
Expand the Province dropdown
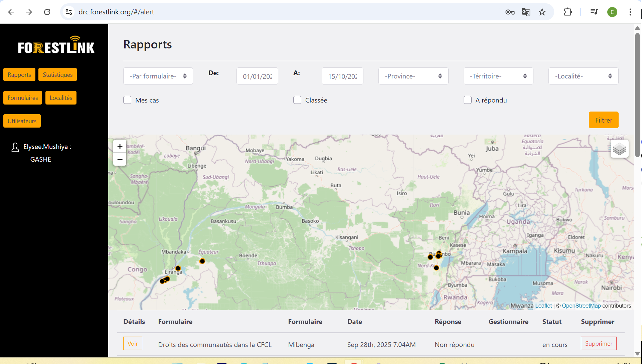click(x=413, y=76)
